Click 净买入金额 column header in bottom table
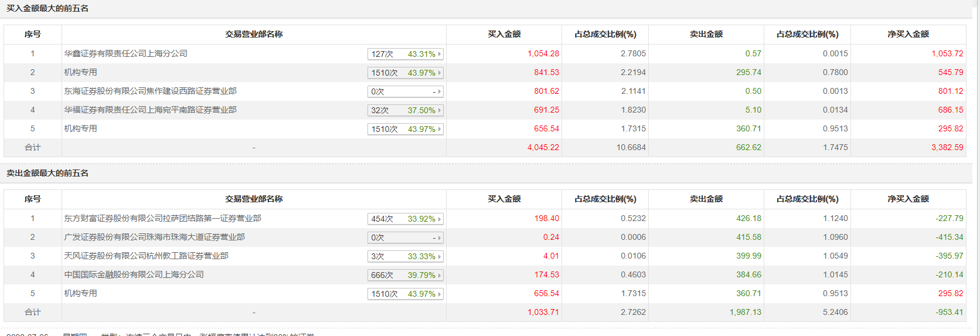This screenshot has width=980, height=336. click(x=908, y=199)
